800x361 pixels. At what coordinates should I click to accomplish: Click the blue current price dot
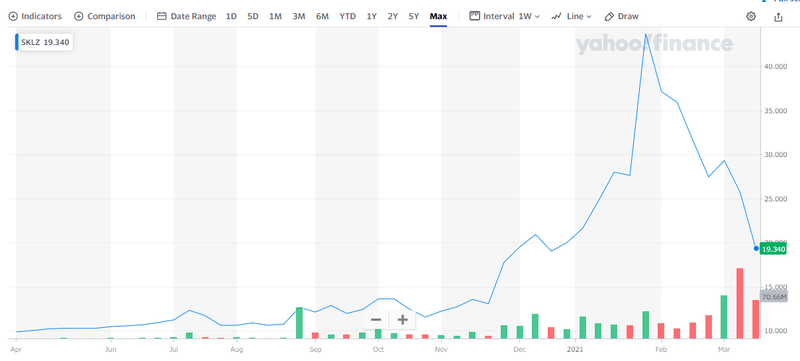coord(757,248)
